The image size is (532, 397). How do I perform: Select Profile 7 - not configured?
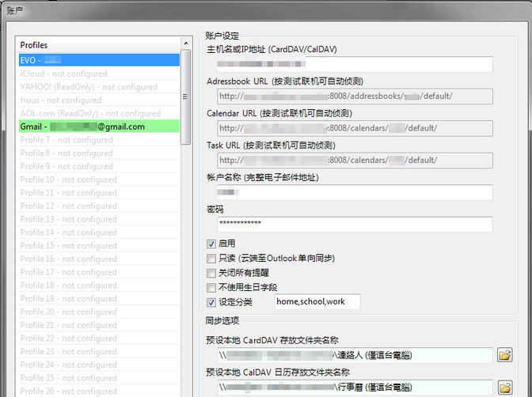pos(99,140)
